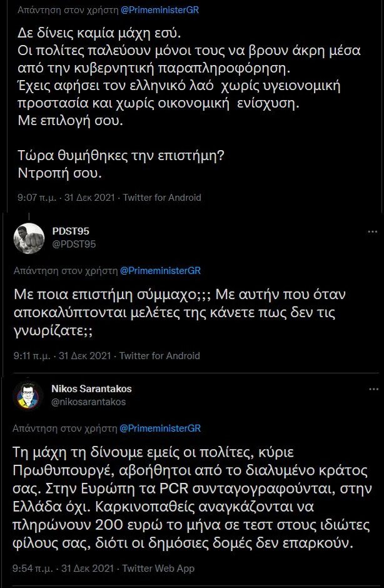Click Twitter for Android on the 9:07 tweet
The width and height of the screenshot is (384, 588).
click(x=162, y=197)
